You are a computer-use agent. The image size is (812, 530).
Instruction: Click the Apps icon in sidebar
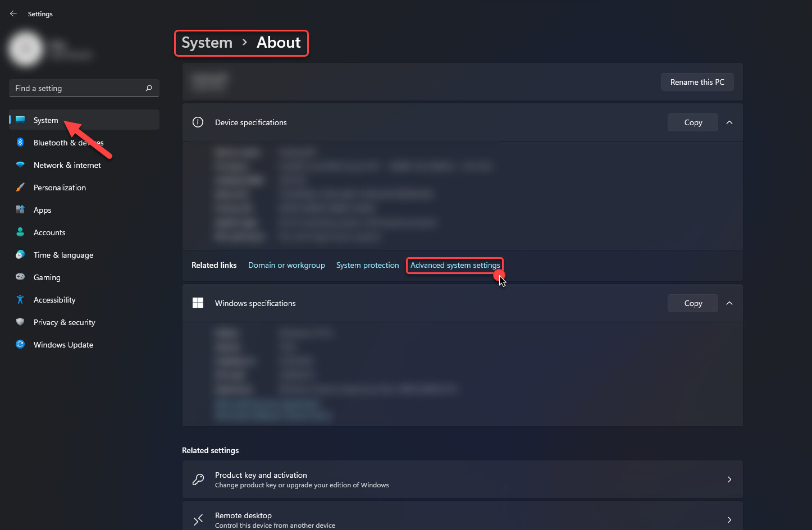click(x=20, y=210)
